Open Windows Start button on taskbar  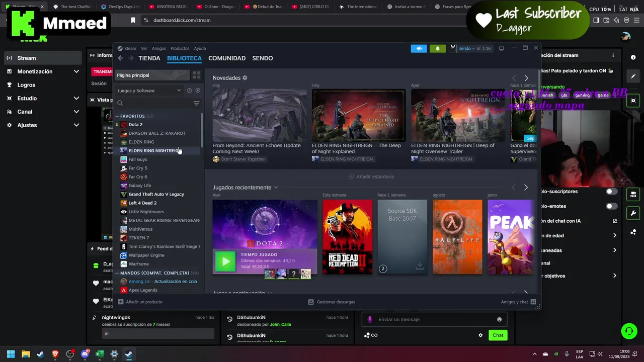pyautogui.click(x=11, y=354)
